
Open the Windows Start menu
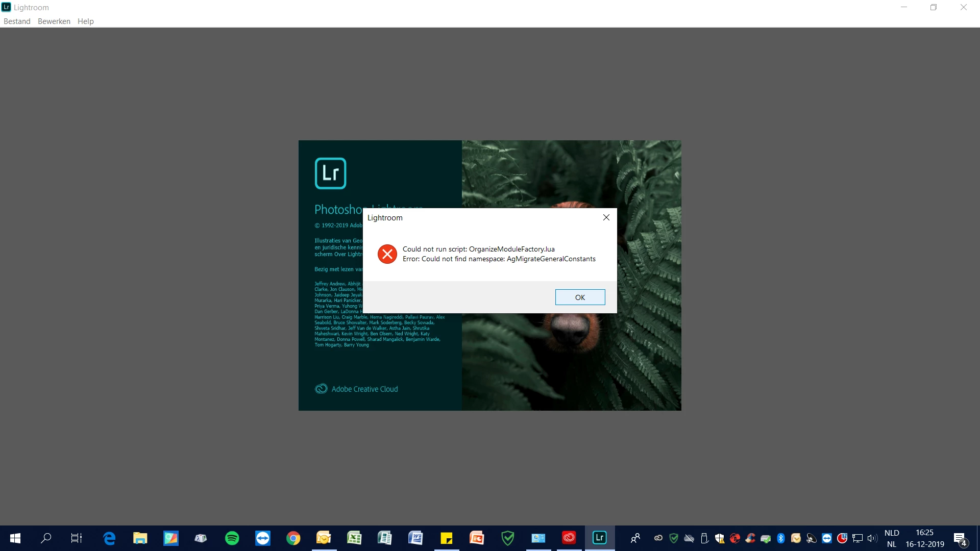click(x=15, y=538)
